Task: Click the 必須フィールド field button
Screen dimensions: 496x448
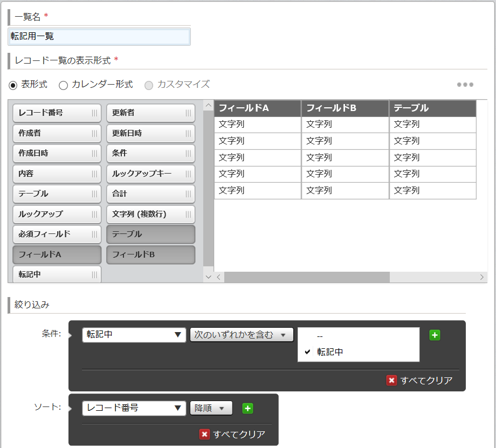Action: coord(57,234)
